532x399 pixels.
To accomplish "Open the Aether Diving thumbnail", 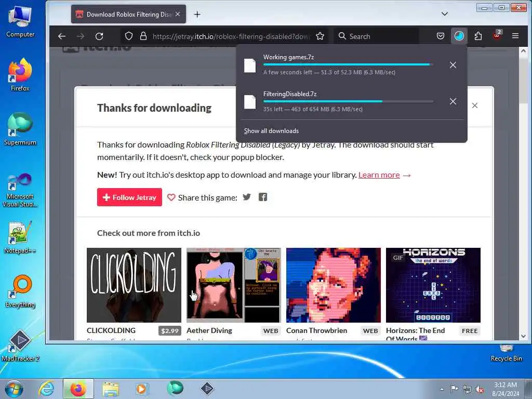I will [x=234, y=285].
